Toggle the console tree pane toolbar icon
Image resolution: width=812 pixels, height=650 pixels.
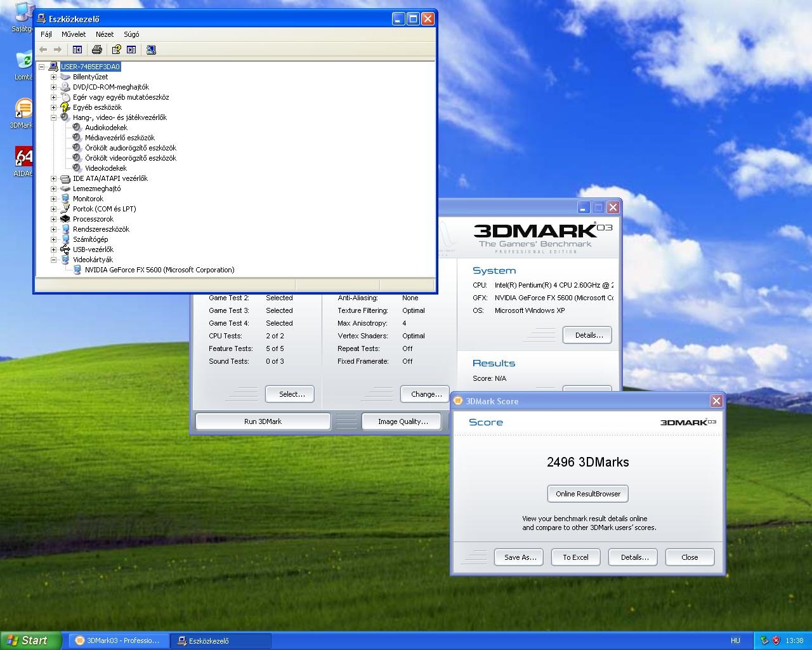(x=77, y=50)
